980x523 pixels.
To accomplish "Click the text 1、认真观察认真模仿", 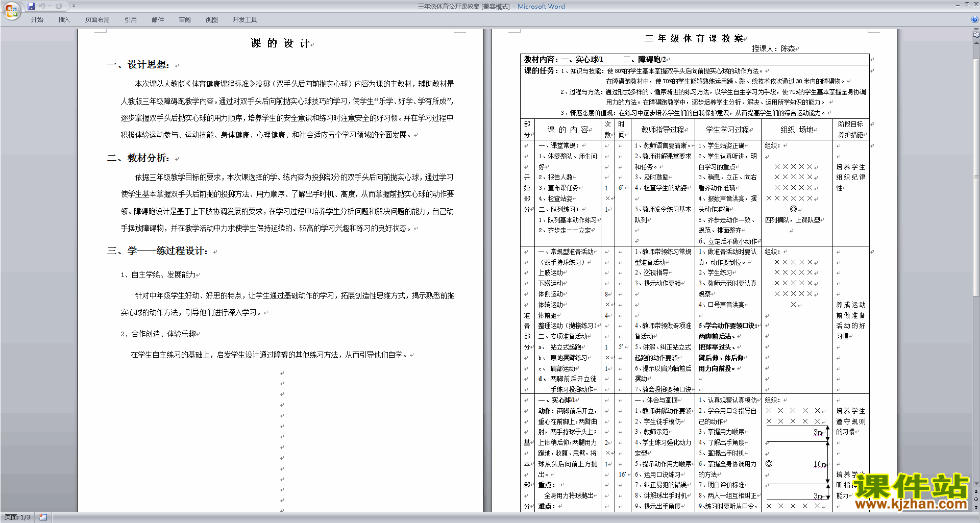I will point(727,400).
